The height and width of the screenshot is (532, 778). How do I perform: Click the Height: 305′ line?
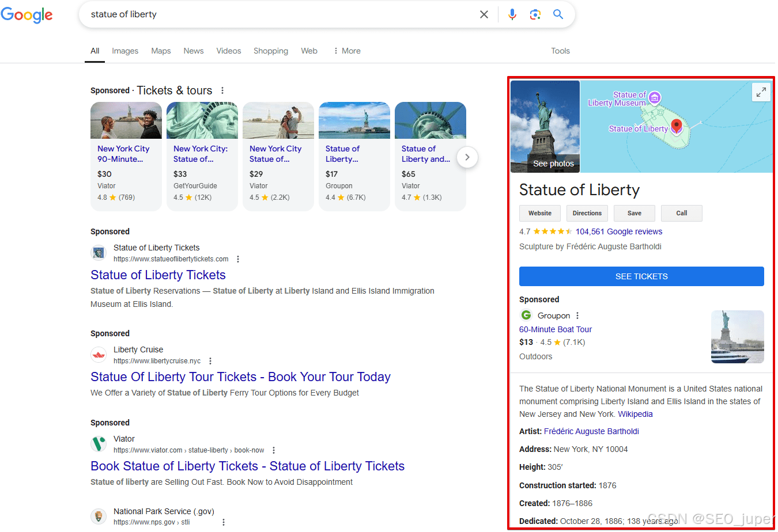[541, 467]
